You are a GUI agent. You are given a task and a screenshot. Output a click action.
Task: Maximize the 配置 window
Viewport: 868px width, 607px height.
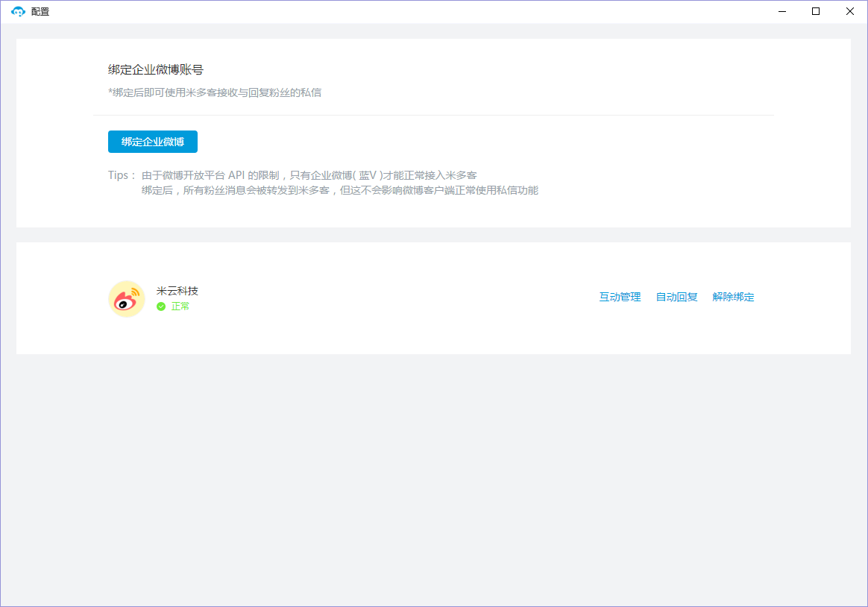[x=816, y=11]
